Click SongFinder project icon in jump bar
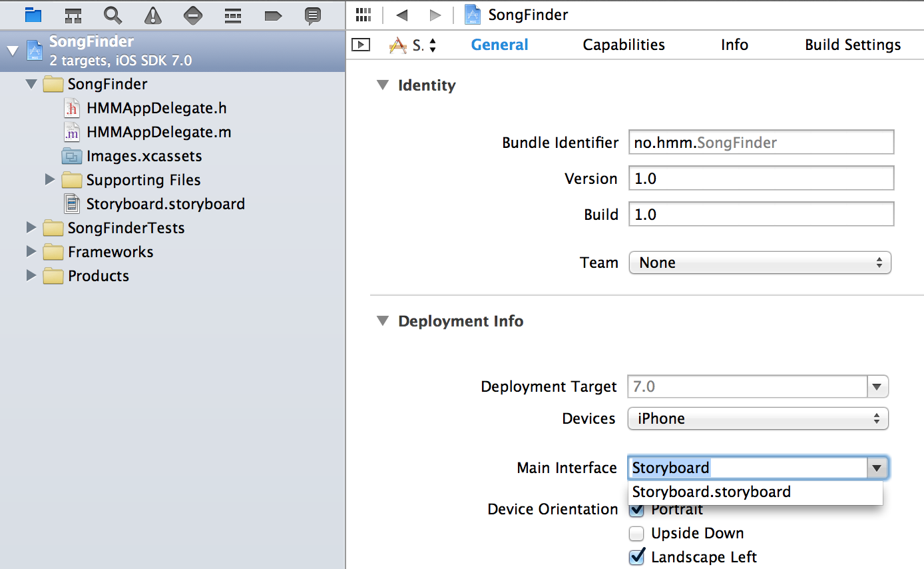The height and width of the screenshot is (569, 924). [x=473, y=15]
